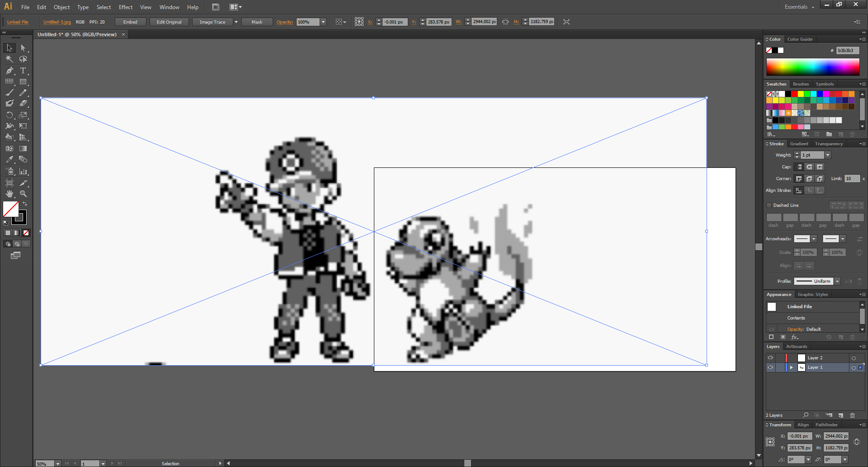Set paint mode to Gradient
The height and width of the screenshot is (467, 868).
point(17,233)
